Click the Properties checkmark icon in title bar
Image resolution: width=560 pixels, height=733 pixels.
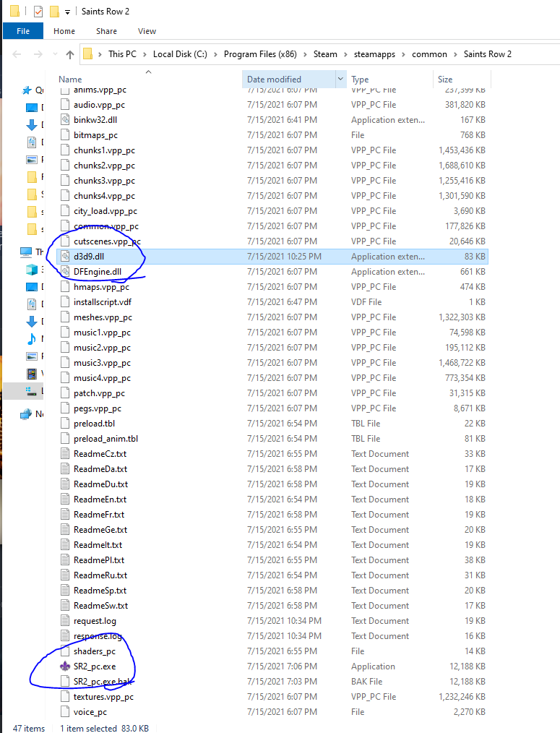coord(38,12)
